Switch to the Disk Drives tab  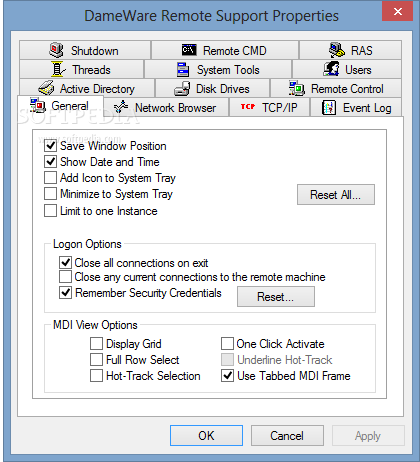click(212, 89)
